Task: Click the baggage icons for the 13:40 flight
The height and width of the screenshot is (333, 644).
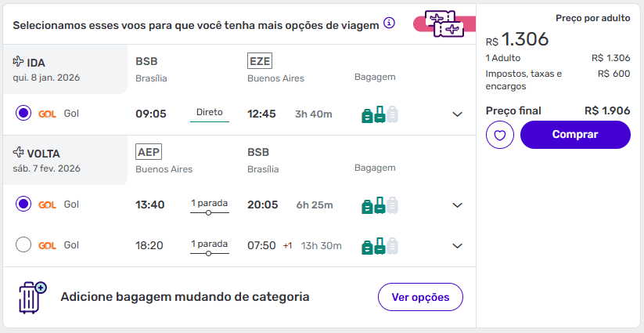Action: (380, 205)
